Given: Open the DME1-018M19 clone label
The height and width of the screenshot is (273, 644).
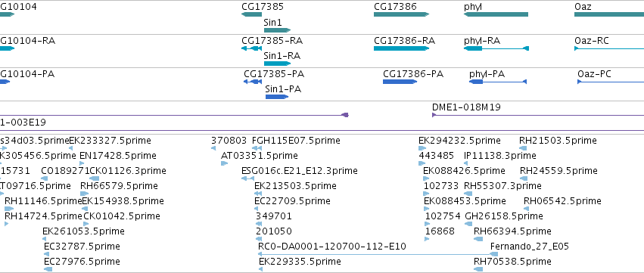Looking at the screenshot, I should point(466,107).
